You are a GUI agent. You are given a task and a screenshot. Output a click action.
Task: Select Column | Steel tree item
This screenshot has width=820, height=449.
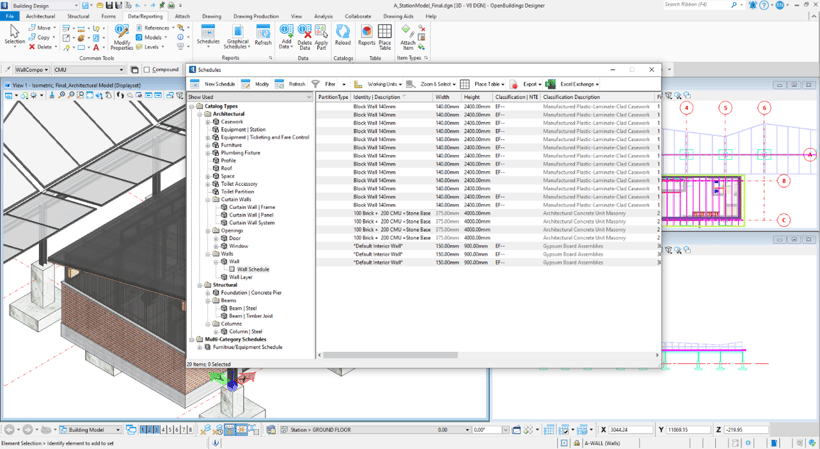(x=245, y=331)
